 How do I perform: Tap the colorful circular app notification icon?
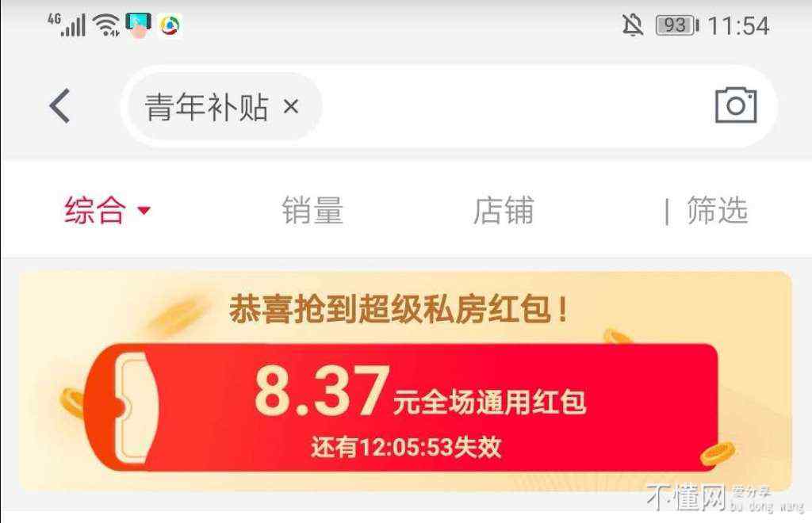tap(170, 25)
